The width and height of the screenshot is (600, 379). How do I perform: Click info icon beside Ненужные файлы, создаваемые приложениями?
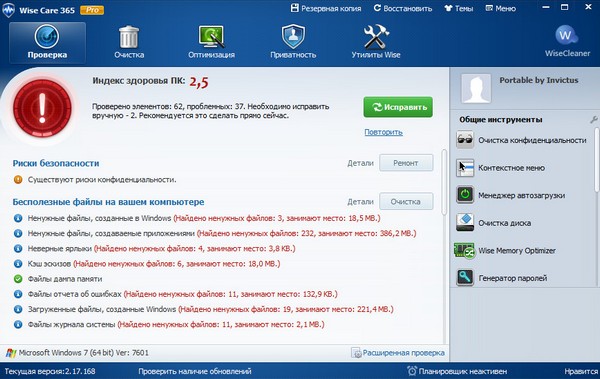[x=18, y=233]
